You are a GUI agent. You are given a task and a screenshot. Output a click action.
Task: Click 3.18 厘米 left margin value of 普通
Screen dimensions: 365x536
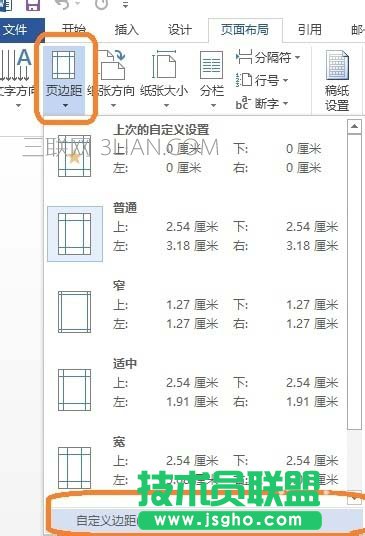pos(192,246)
